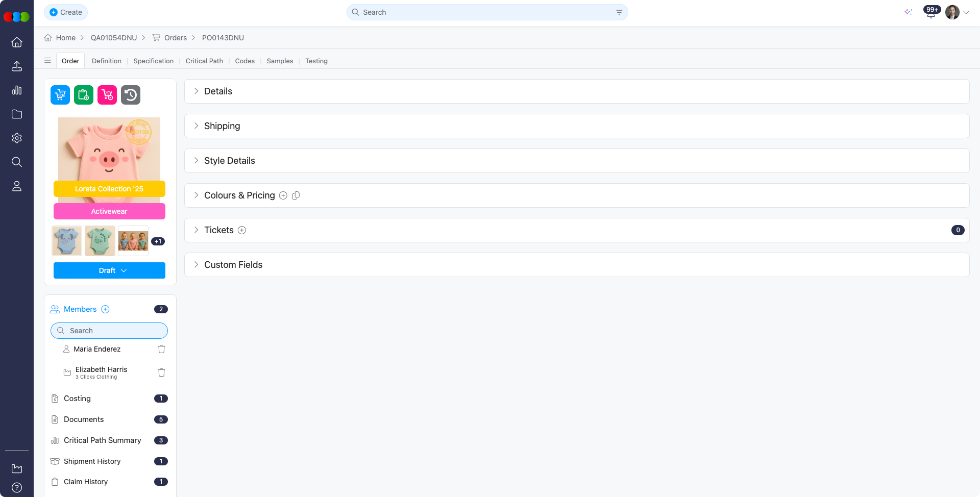This screenshot has height=497, width=980.
Task: Open notifications bell with 99+ badge
Action: [x=931, y=13]
